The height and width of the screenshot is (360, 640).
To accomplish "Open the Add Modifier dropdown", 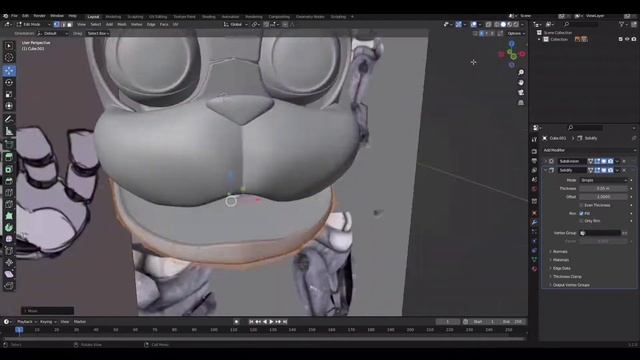I will click(588, 150).
